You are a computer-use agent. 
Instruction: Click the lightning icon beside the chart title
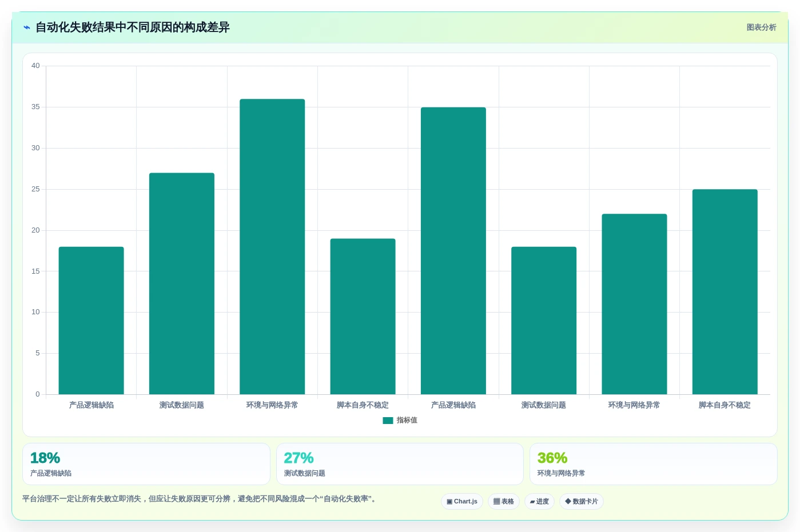point(27,27)
